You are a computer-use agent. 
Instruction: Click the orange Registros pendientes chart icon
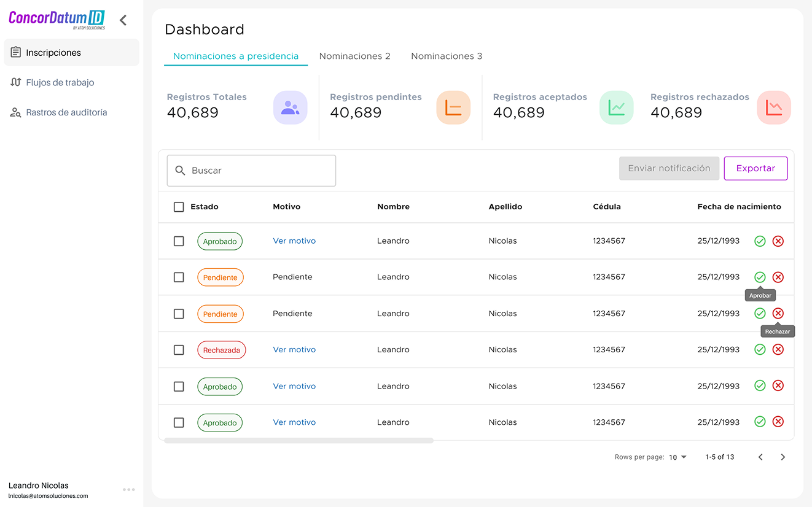click(453, 107)
